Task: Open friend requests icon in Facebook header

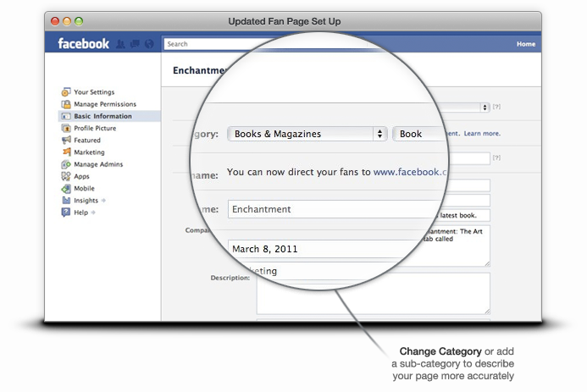Action: (x=120, y=44)
